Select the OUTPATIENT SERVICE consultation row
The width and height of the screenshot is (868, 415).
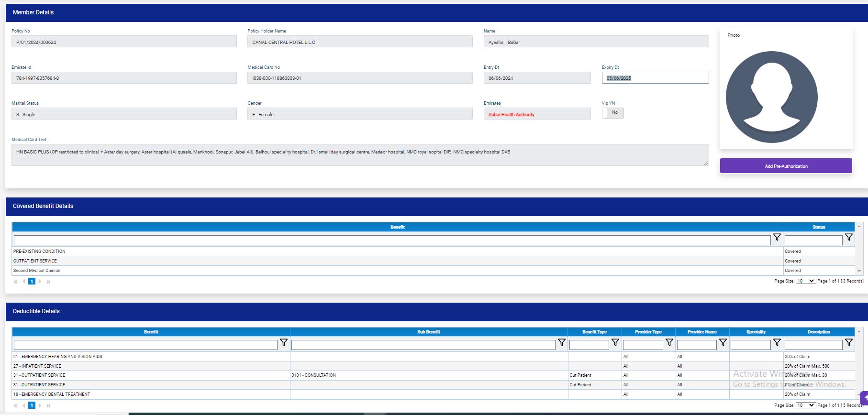(313, 375)
